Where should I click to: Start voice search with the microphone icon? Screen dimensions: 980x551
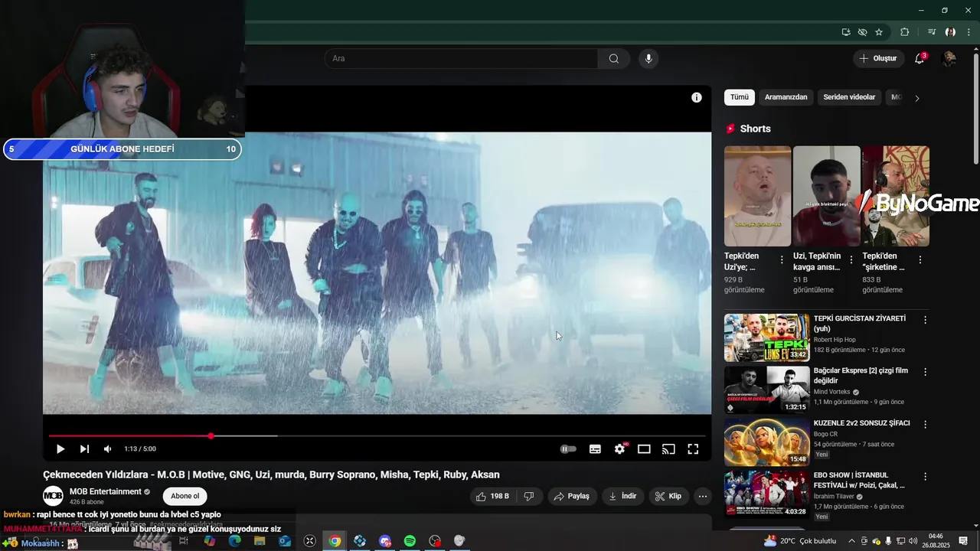[x=648, y=59]
